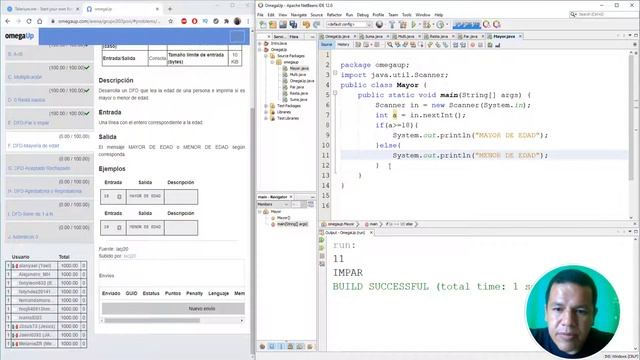Image resolution: width=640 pixels, height=360 pixels.
Task: Click the Debug Project icon
Action: 427,25
